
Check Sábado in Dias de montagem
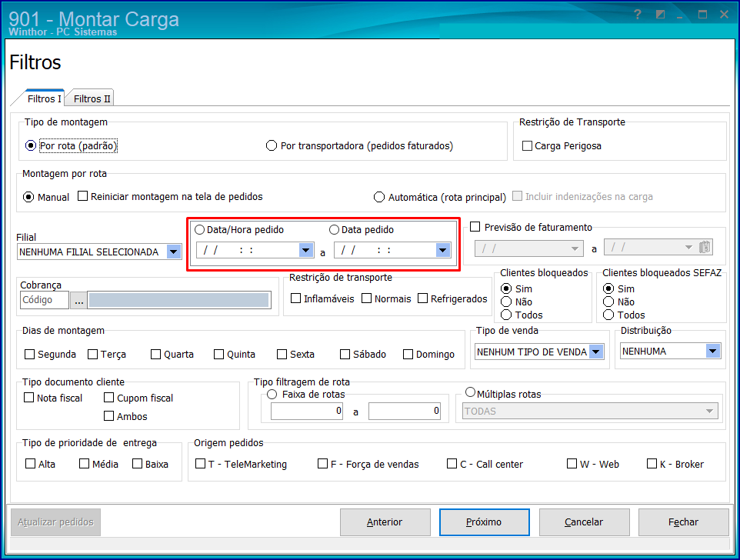pos(345,354)
